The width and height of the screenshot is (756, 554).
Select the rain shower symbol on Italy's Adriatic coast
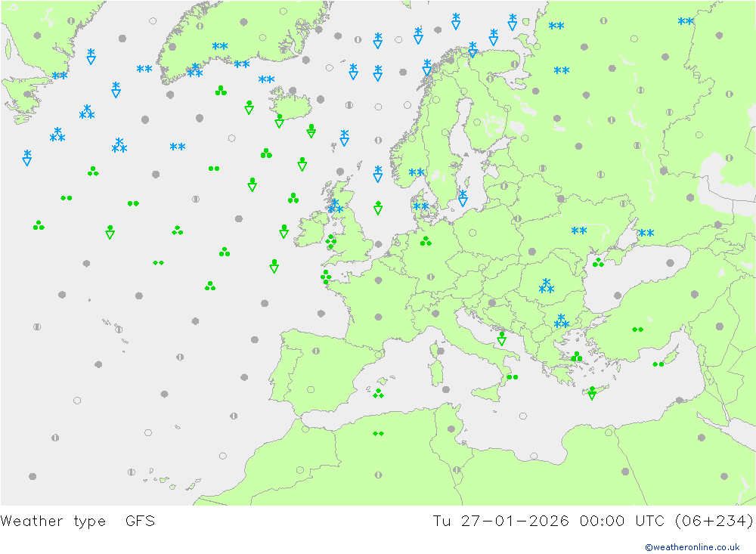(501, 339)
